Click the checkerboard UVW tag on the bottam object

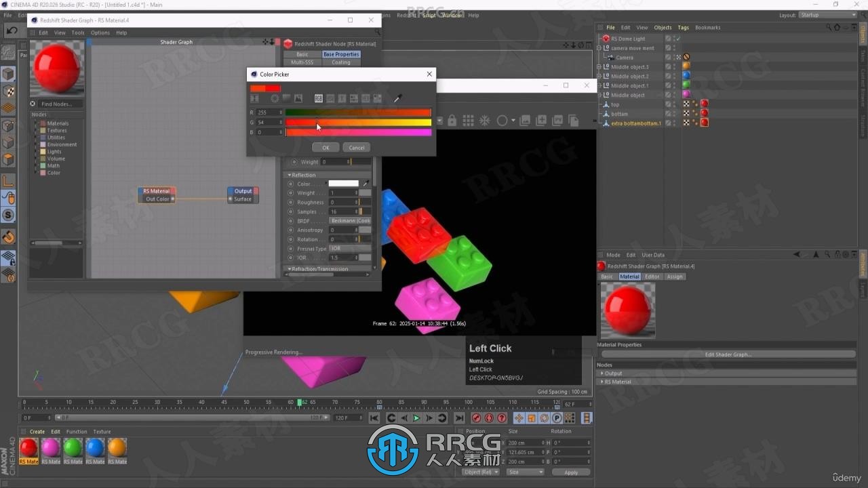pyautogui.click(x=686, y=113)
